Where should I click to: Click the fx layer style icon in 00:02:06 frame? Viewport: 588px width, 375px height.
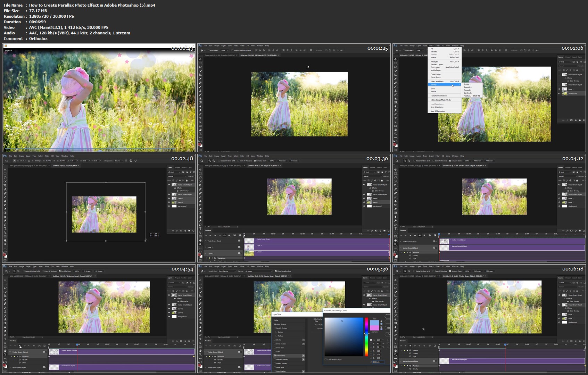coord(567,120)
